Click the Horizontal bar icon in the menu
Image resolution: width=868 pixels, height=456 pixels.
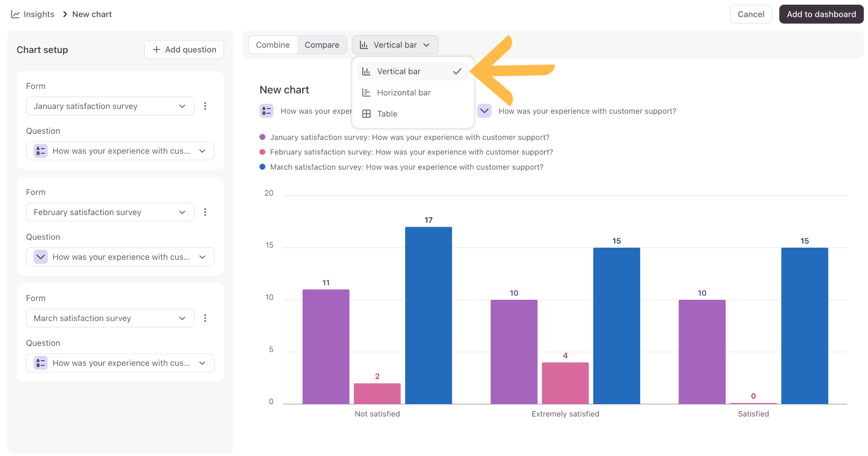(367, 93)
